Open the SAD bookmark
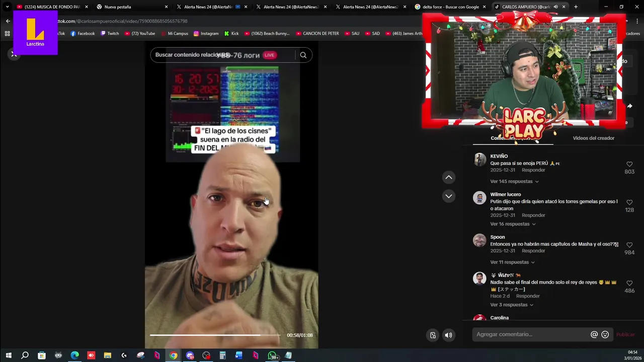The width and height of the screenshot is (644, 362). pyautogui.click(x=372, y=34)
